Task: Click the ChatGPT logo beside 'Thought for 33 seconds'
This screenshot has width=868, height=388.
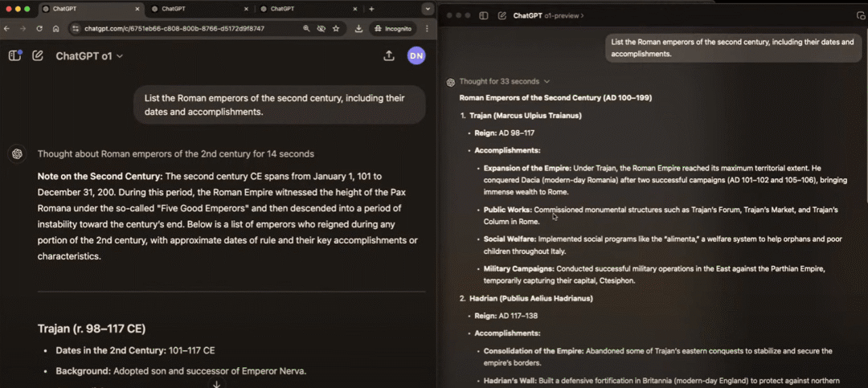Action: [x=451, y=82]
